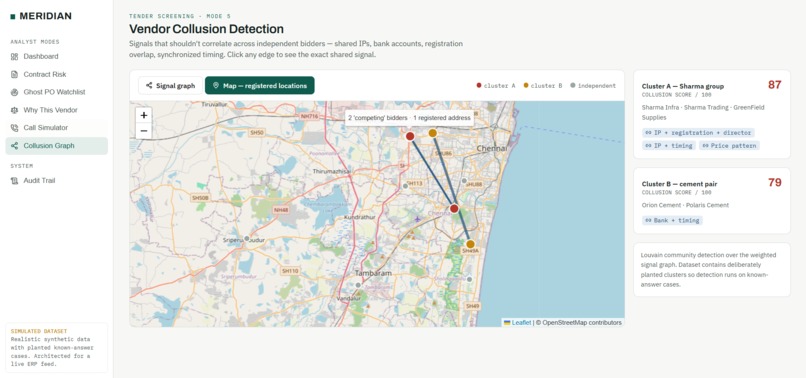Open Cluster B — cement pair card title
Screen dimensions: 806x378
(x=679, y=184)
